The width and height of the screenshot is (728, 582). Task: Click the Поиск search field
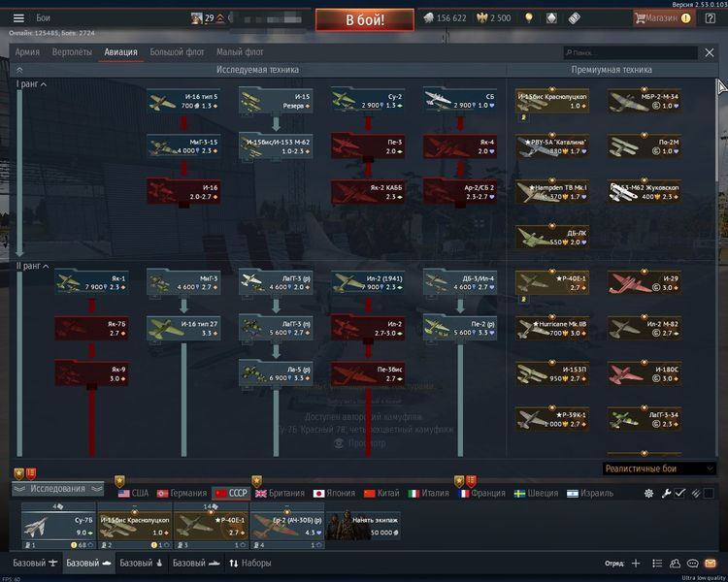tap(631, 52)
